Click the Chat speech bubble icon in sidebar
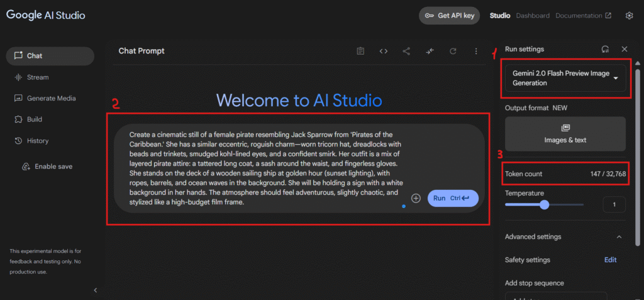This screenshot has height=300, width=644. (18, 56)
